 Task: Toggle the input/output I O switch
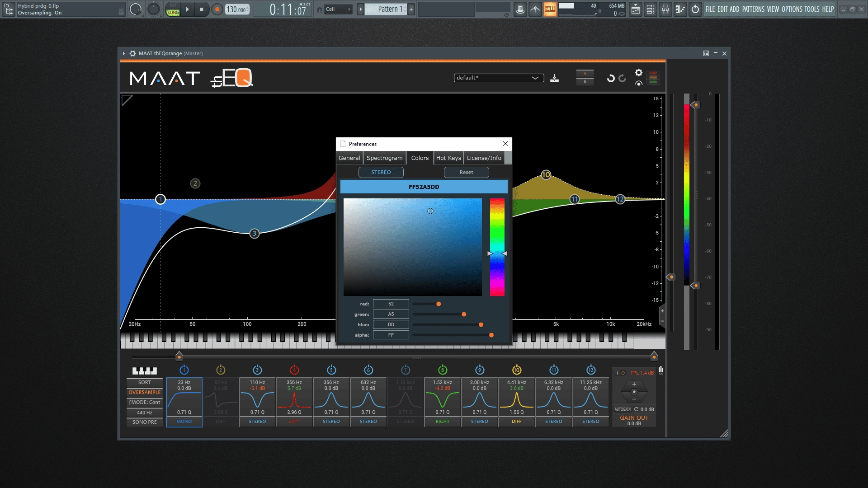click(x=620, y=373)
